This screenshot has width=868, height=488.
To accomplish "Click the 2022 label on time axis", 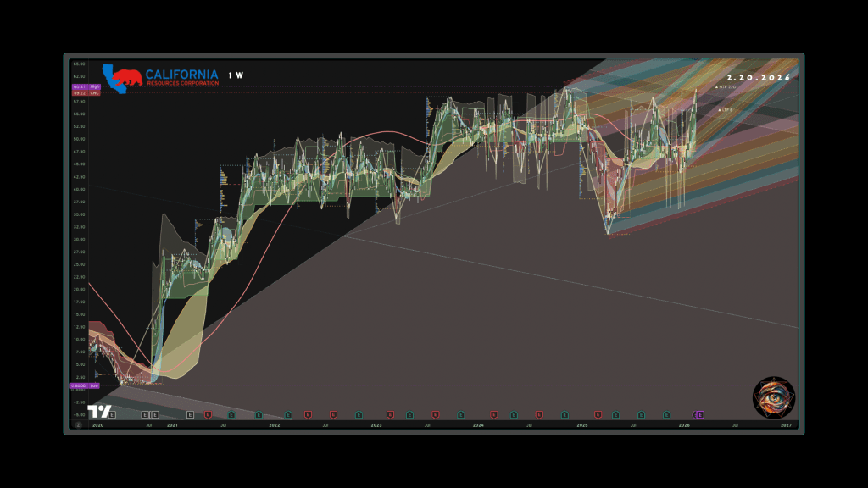I will (x=274, y=424).
